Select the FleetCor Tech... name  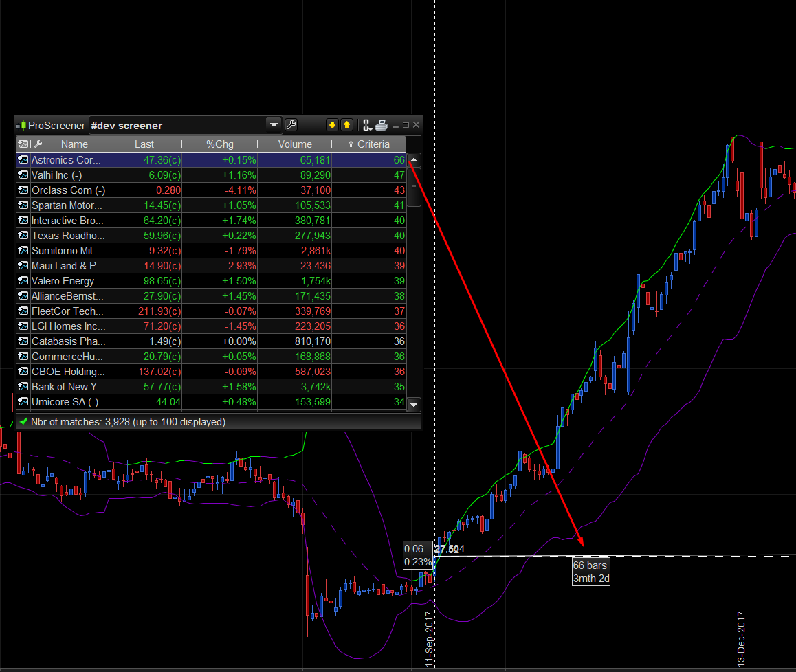coord(67,311)
